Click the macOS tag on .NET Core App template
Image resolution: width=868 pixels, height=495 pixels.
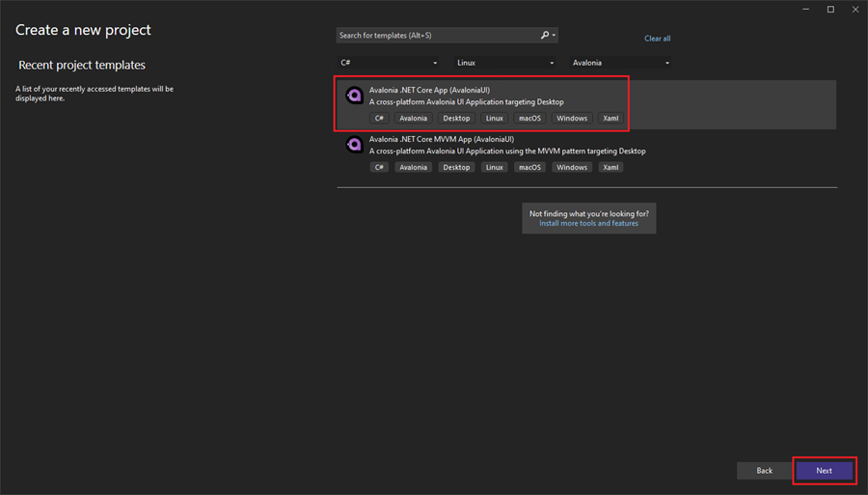click(x=529, y=118)
